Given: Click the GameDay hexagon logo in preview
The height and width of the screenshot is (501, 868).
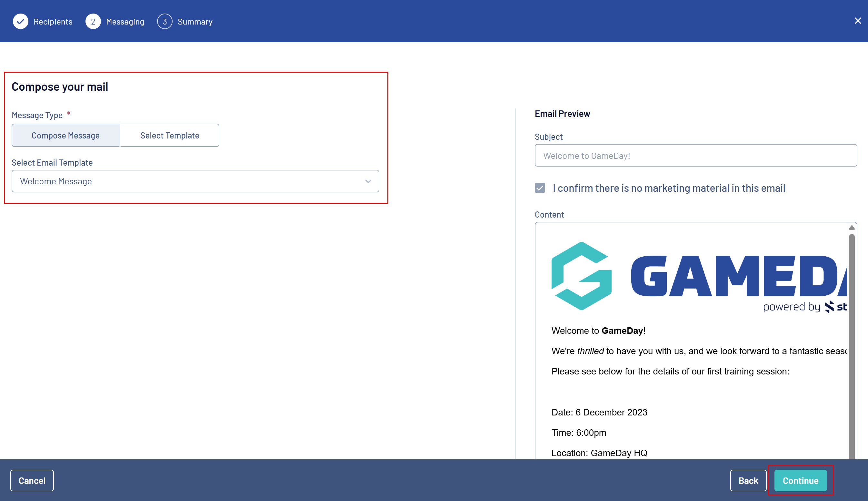Looking at the screenshot, I should 581,276.
